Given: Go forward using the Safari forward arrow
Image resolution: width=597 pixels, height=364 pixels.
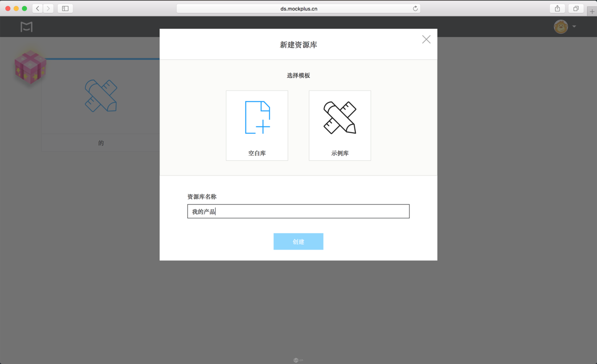Looking at the screenshot, I should [x=48, y=9].
